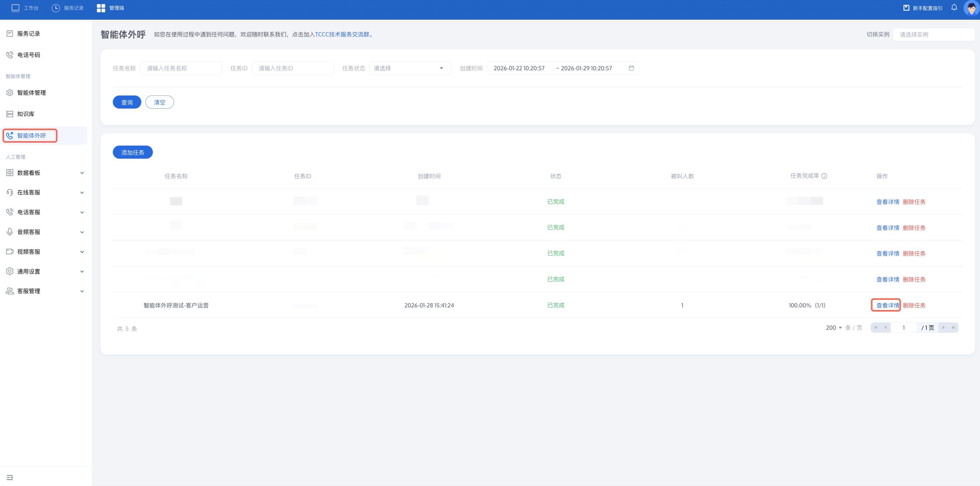The image size is (980, 486).
Task: Click 删除任务 for 智能体外呼测试-客户运营
Action: (914, 305)
